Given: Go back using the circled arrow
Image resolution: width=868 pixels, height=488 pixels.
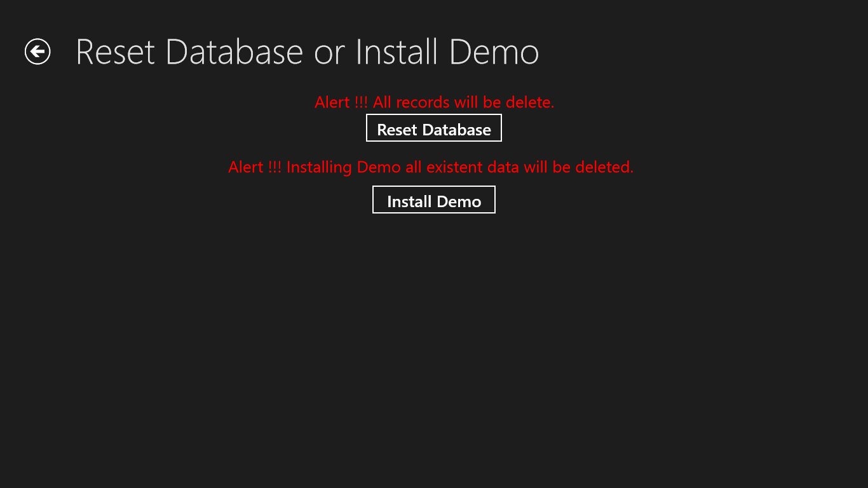Looking at the screenshot, I should pos(37,51).
